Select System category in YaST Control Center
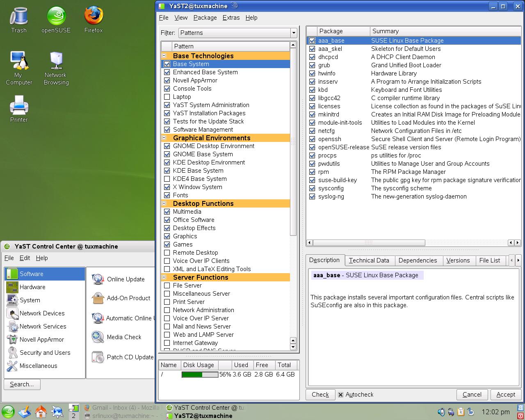 pyautogui.click(x=45, y=300)
